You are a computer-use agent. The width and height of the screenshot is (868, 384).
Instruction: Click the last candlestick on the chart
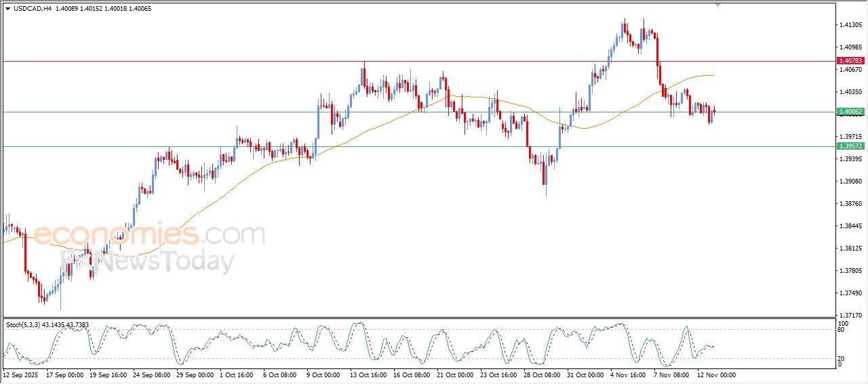pyautogui.click(x=714, y=112)
